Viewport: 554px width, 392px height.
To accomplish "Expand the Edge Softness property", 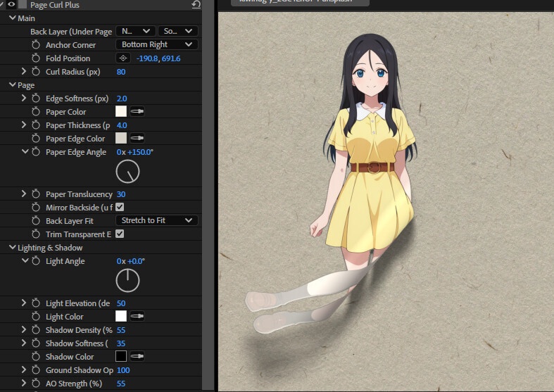I will pyautogui.click(x=24, y=99).
